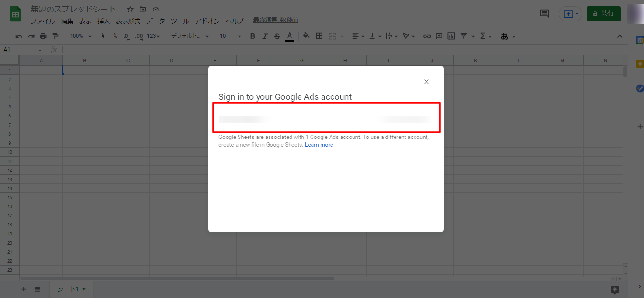Star the spreadsheet

pyautogui.click(x=130, y=9)
